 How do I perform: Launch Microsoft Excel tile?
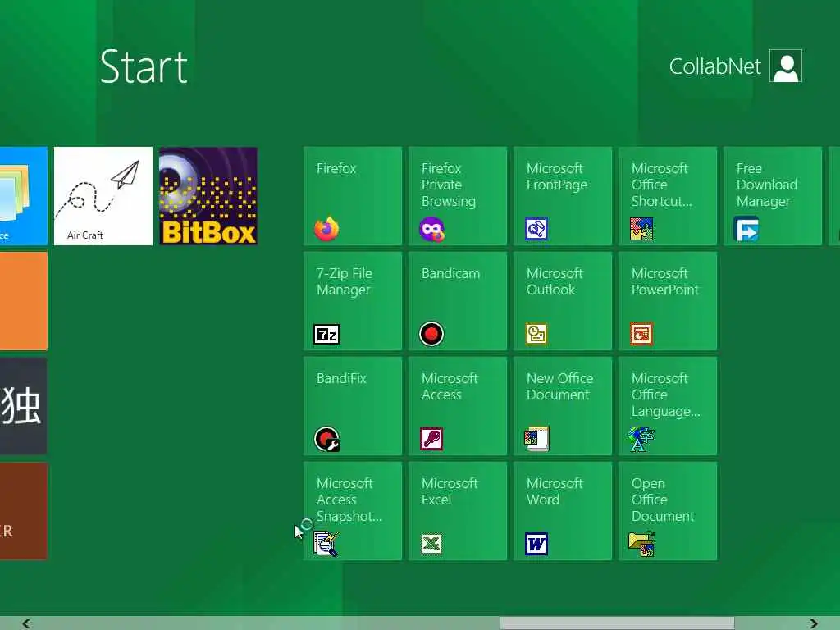pyautogui.click(x=458, y=511)
